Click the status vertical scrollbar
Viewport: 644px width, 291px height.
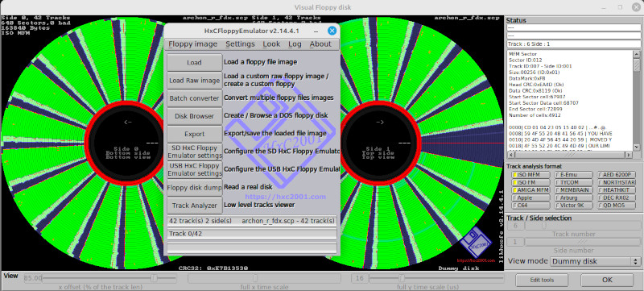636,101
